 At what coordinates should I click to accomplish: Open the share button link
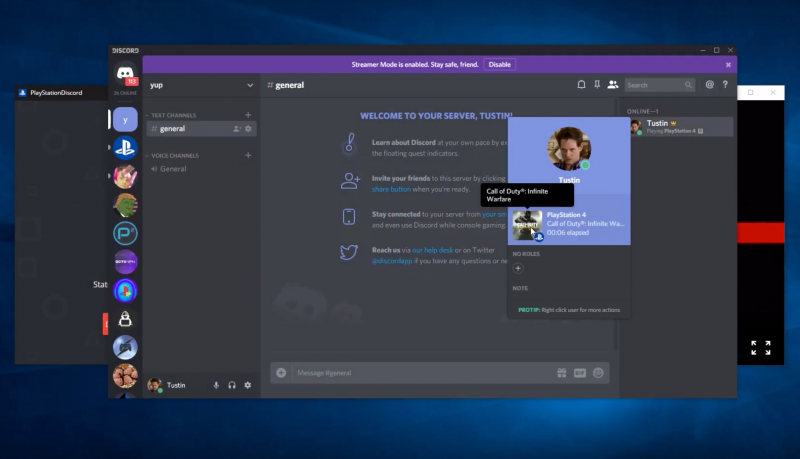391,189
